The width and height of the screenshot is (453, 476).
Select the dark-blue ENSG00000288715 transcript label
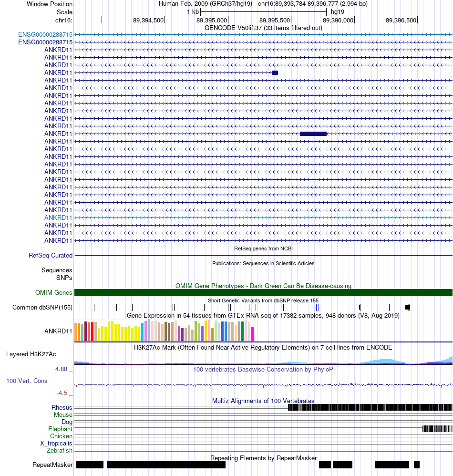tap(45, 42)
